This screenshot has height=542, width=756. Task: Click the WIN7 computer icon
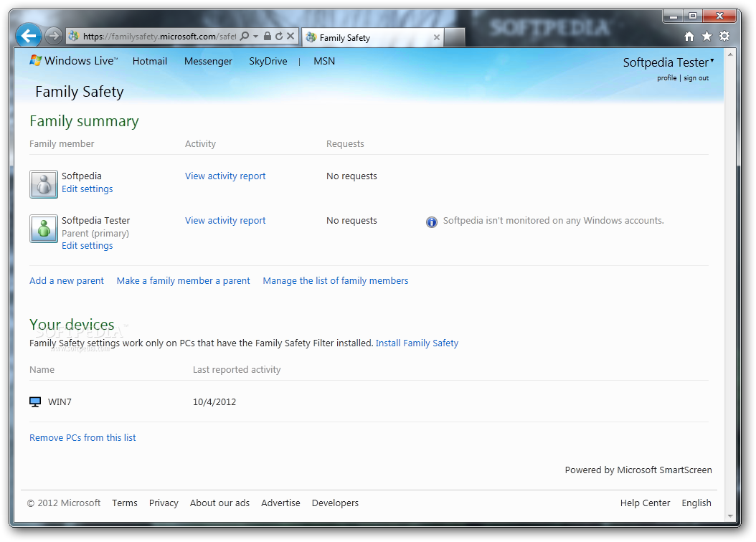35,401
